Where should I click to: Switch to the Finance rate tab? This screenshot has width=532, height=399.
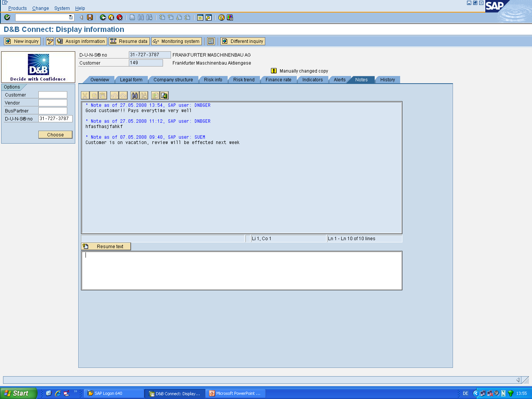click(279, 80)
